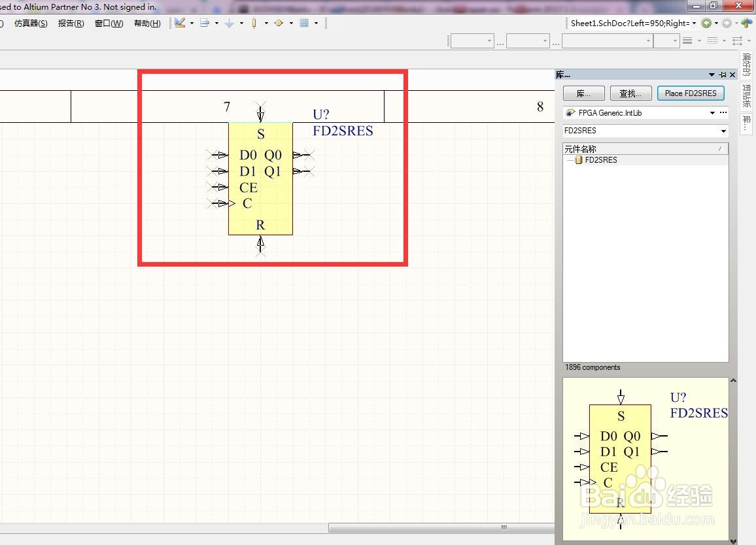
Task: Click the horizontal scrollbar thumb
Action: [x=441, y=527]
